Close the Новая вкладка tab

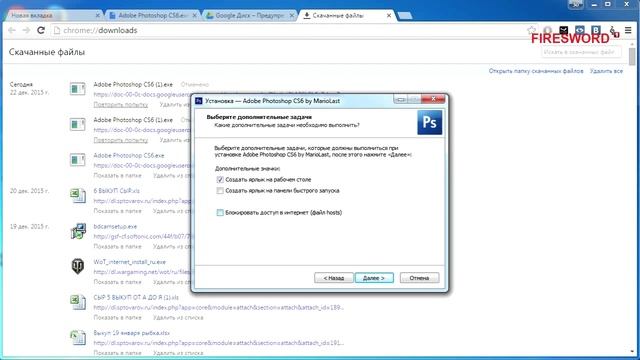click(x=97, y=16)
